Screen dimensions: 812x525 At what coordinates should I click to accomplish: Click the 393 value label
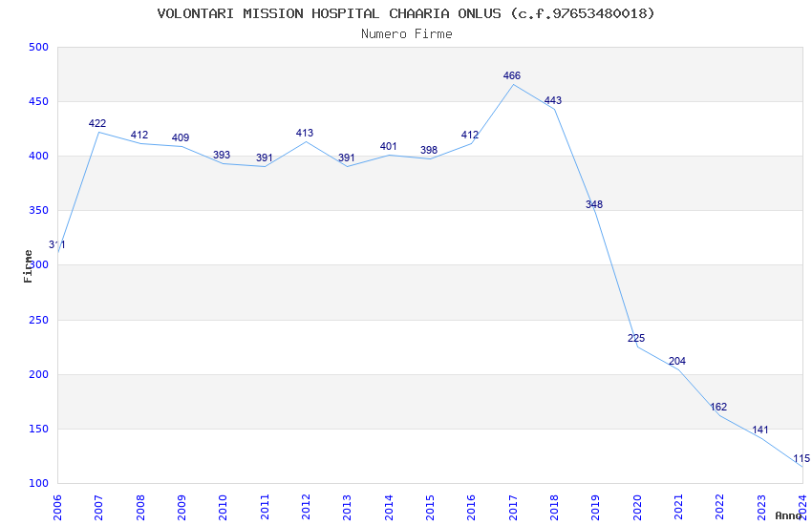point(222,155)
